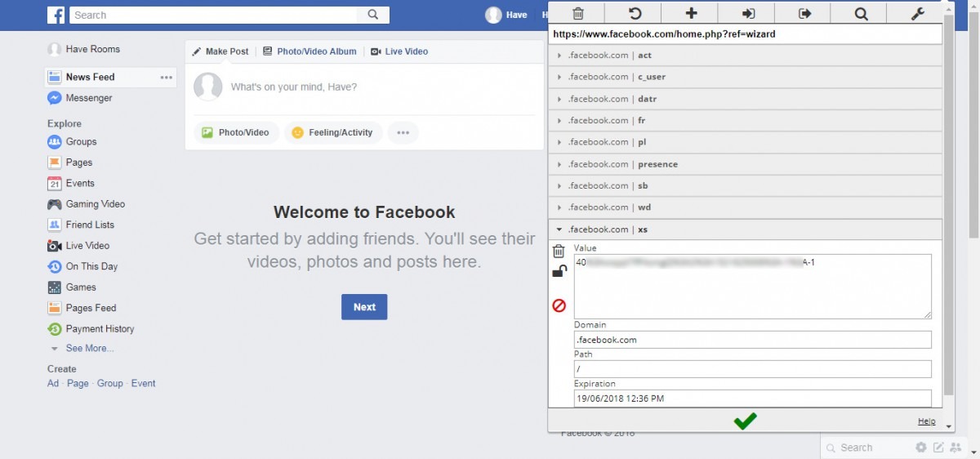Block the xs cookie with red icon

(x=559, y=305)
